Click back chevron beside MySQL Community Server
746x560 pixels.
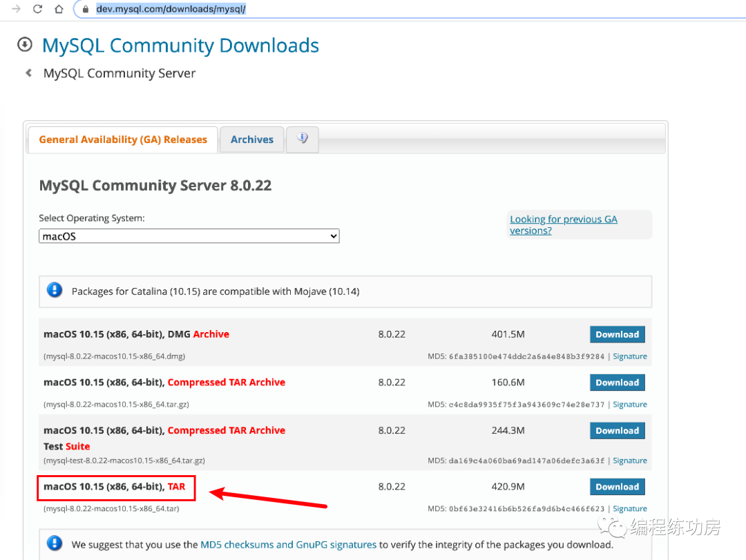coord(29,73)
